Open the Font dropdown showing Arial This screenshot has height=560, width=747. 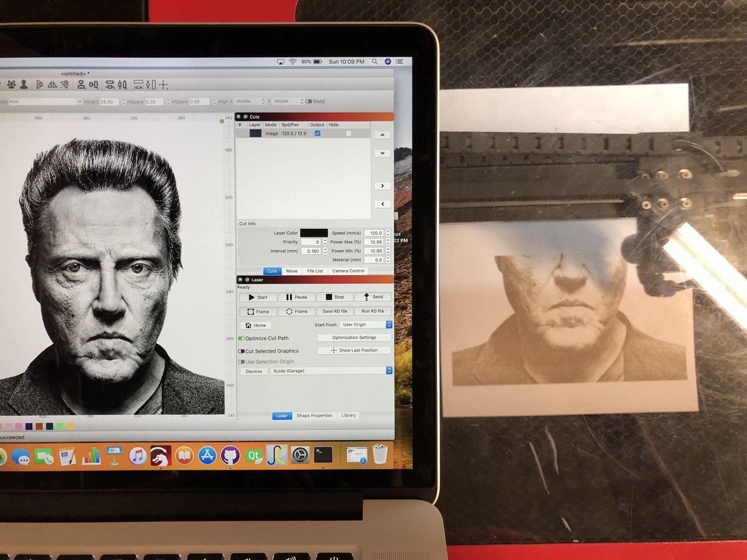pyautogui.click(x=45, y=101)
